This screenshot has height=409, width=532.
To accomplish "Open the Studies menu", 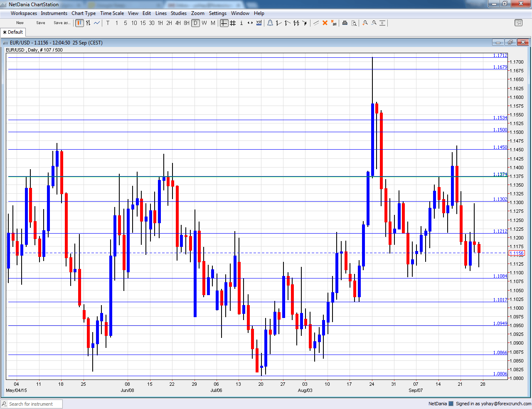I will coord(179,13).
